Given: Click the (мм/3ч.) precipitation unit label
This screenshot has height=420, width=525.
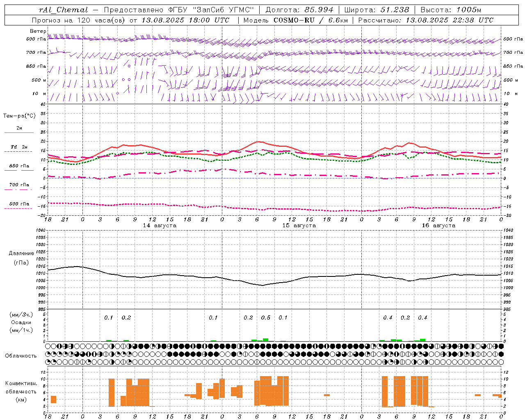Looking at the screenshot, I should point(21,315).
